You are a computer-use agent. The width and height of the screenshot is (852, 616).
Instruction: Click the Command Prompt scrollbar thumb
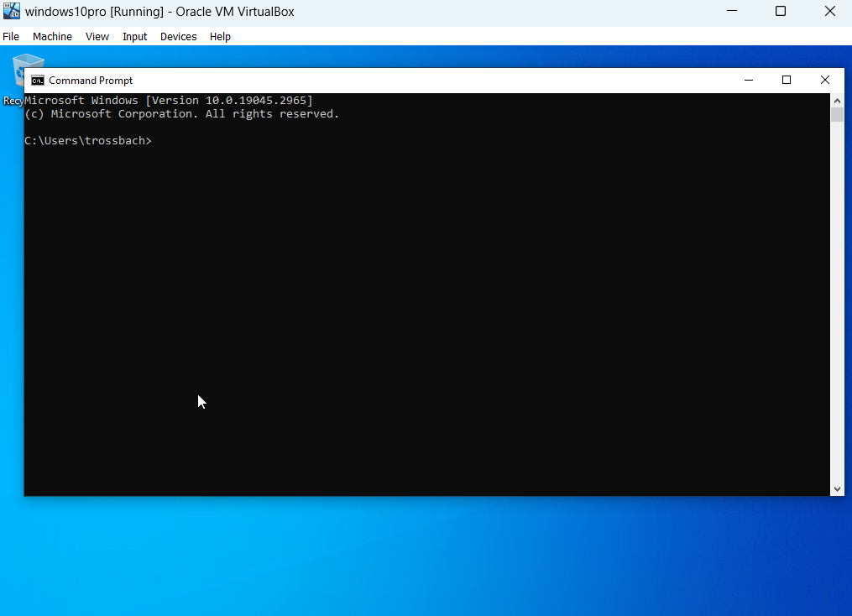click(837, 115)
